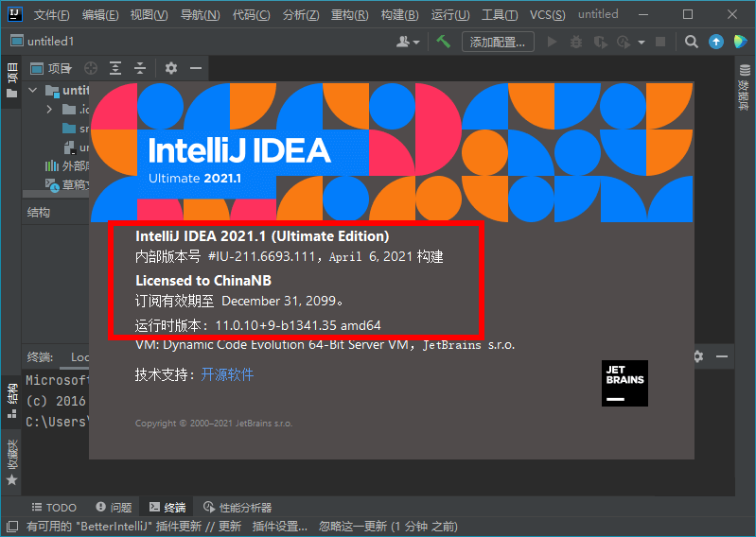Toggle the 数据库 database sidebar tab
This screenshot has width=756, height=537.
[x=745, y=87]
